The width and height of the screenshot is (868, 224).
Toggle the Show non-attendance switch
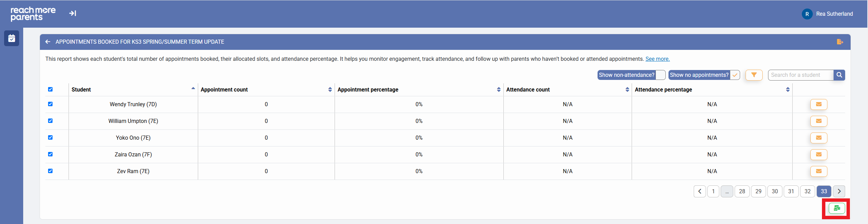pos(660,75)
